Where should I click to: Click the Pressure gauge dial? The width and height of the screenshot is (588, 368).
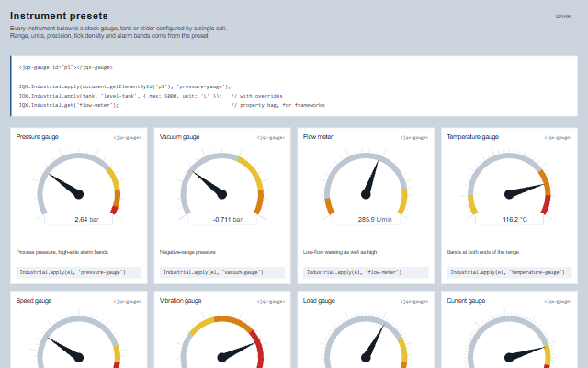(79, 189)
